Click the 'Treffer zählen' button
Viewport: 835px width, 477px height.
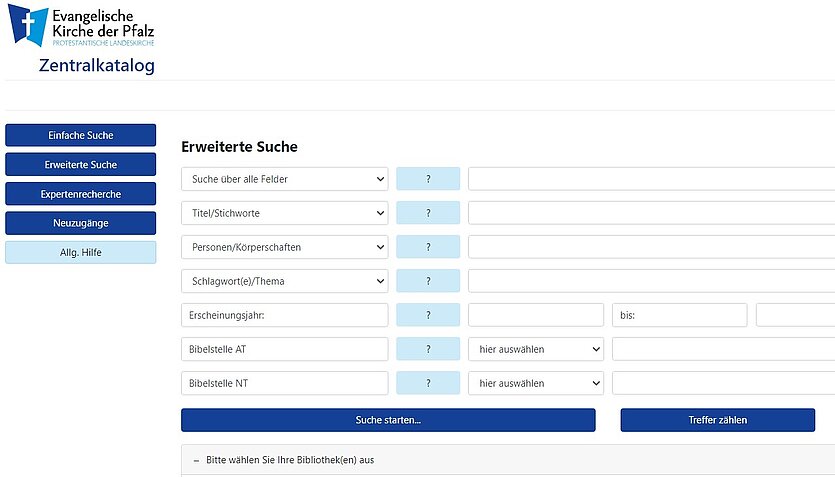point(717,420)
